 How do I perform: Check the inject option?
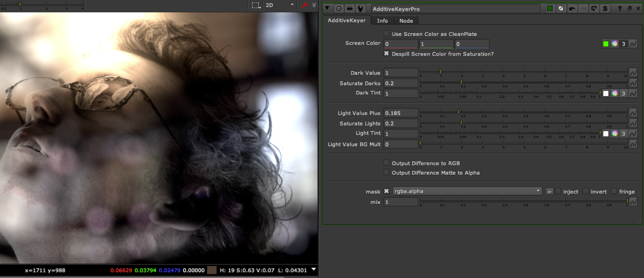(558, 191)
